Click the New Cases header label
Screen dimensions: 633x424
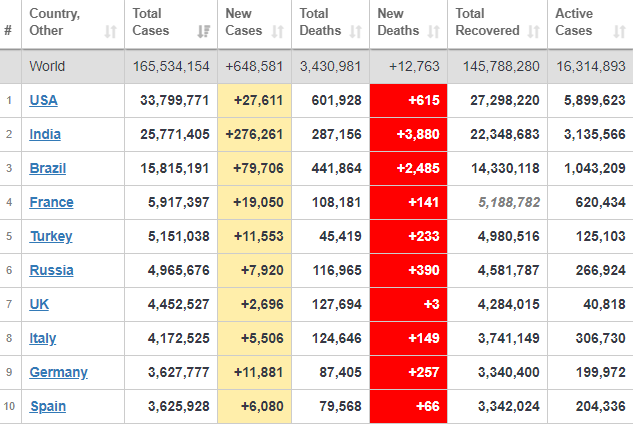click(x=243, y=22)
